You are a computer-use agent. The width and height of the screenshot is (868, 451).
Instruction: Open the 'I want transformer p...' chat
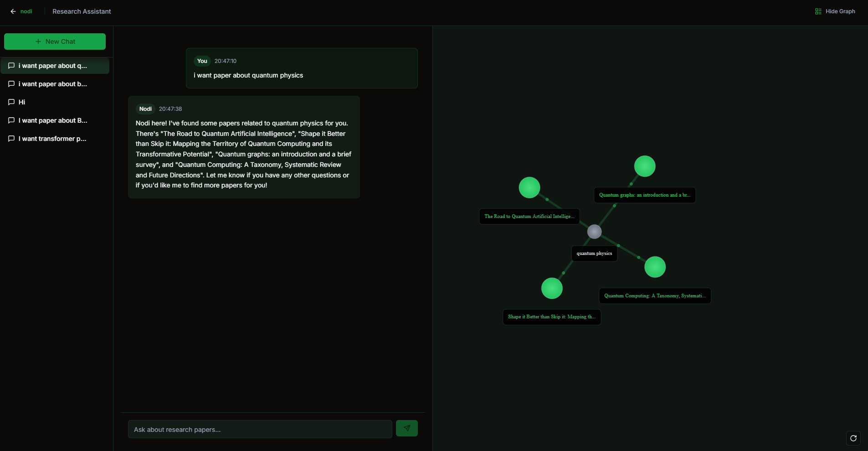point(52,139)
